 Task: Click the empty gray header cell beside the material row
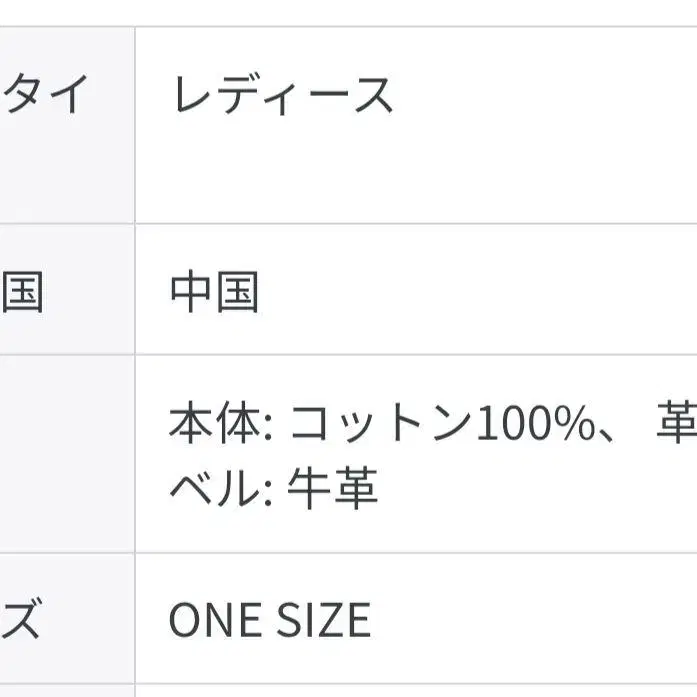(67, 454)
